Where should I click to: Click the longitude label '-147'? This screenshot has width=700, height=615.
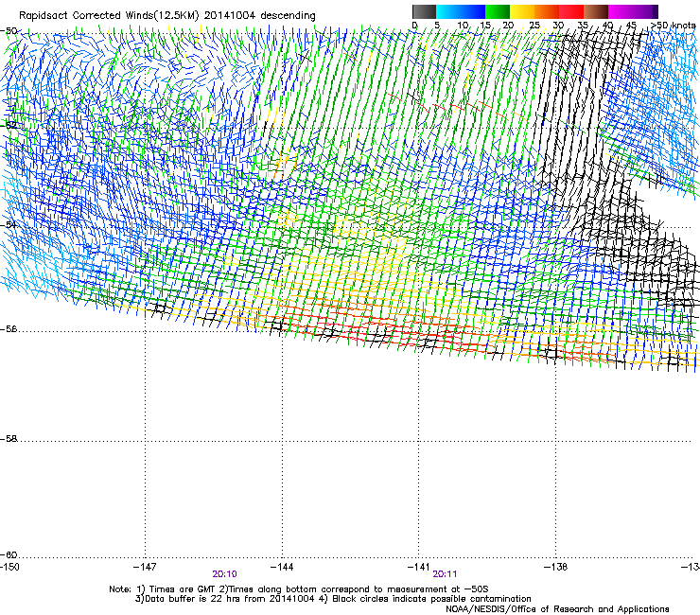[x=145, y=567]
